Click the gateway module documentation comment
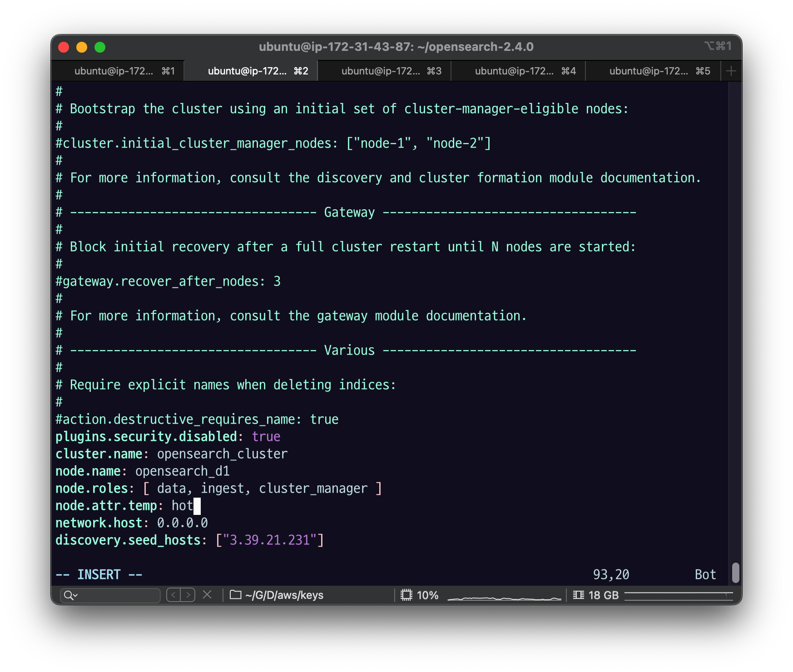The image size is (793, 672). click(291, 316)
